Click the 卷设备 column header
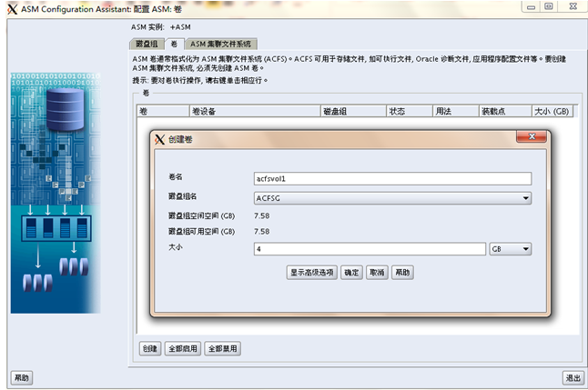588x390 pixels. [x=255, y=111]
